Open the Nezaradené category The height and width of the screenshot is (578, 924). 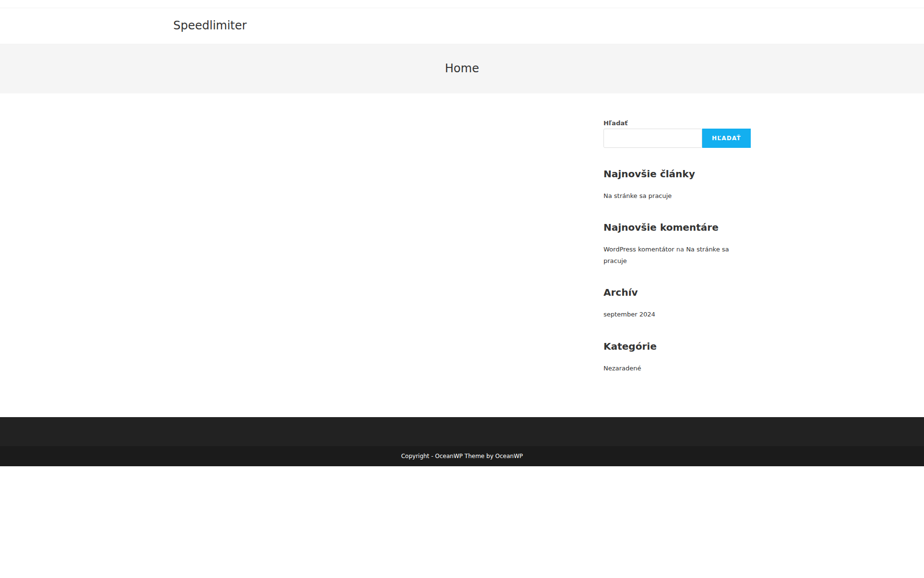pos(622,368)
